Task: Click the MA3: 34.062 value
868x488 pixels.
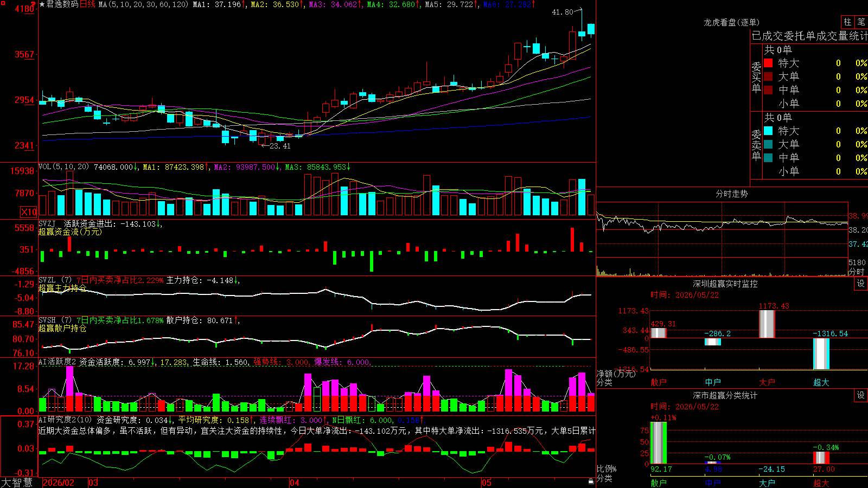Action: coord(333,4)
